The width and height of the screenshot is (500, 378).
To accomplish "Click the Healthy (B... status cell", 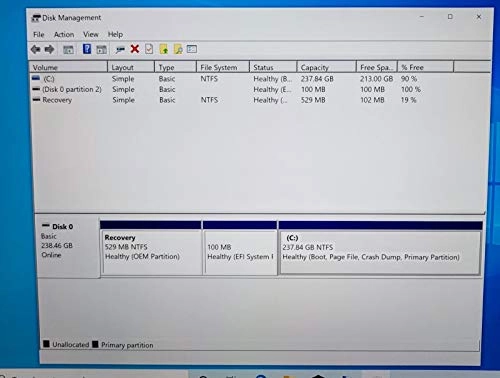I will click(273, 79).
